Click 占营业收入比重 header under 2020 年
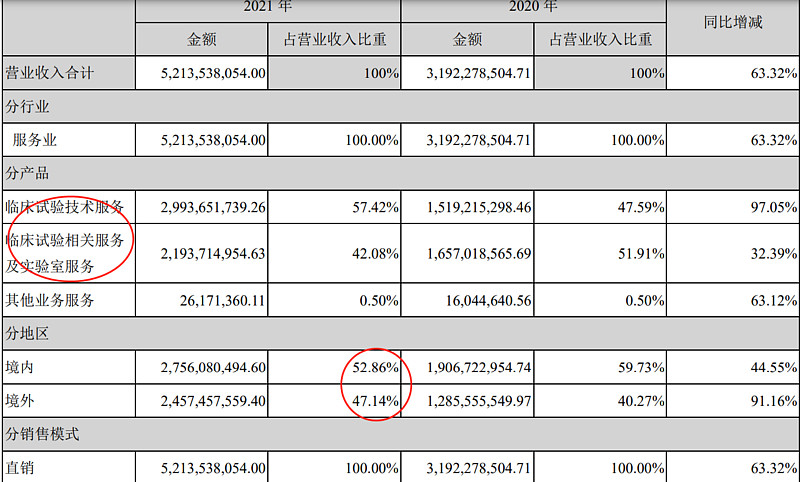 tap(601, 39)
